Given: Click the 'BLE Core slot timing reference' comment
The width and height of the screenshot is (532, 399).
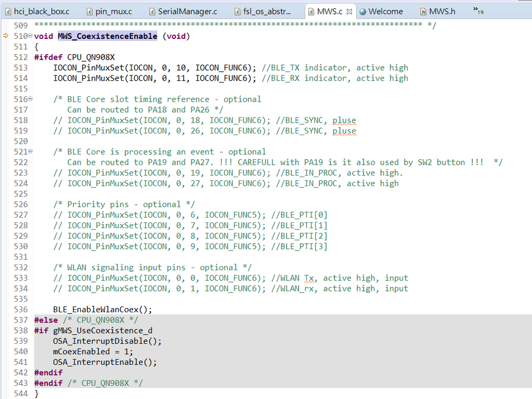Looking at the screenshot, I should pos(157,99).
